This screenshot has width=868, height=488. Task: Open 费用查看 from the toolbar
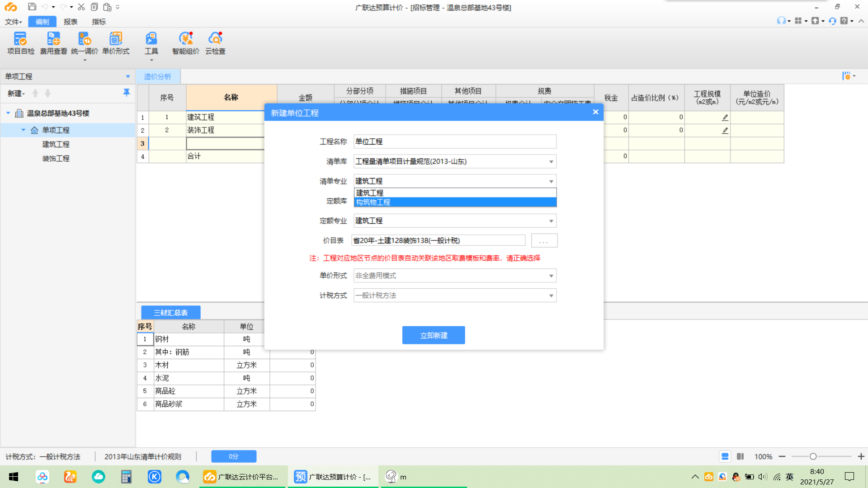(53, 43)
